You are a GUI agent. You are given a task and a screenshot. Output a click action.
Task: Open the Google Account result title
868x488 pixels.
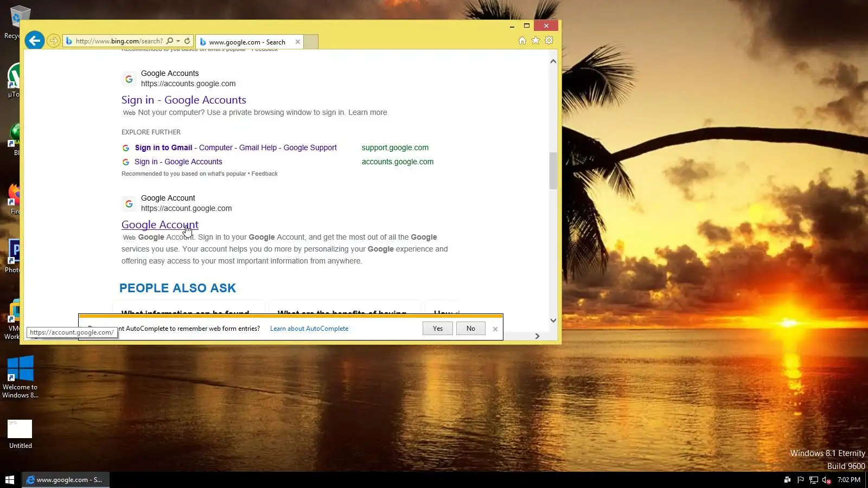click(160, 224)
